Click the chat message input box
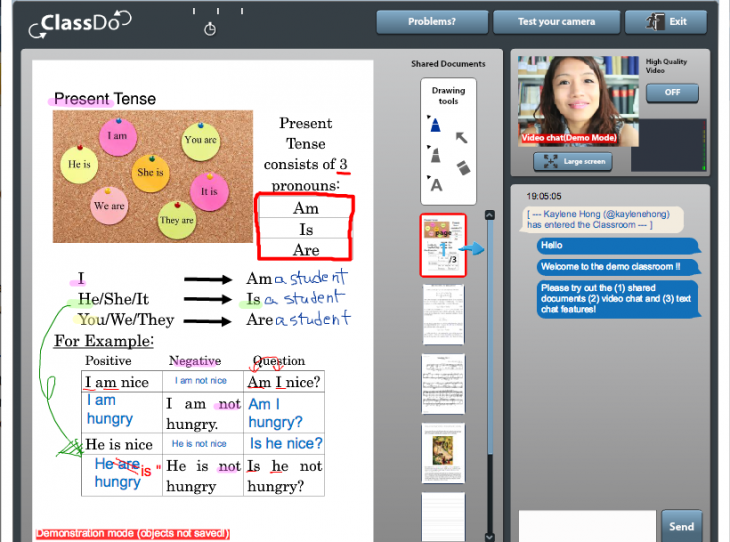The width and height of the screenshot is (730, 542). 587,526
